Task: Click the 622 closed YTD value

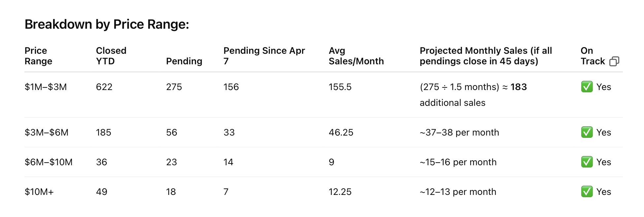Action: [x=104, y=87]
